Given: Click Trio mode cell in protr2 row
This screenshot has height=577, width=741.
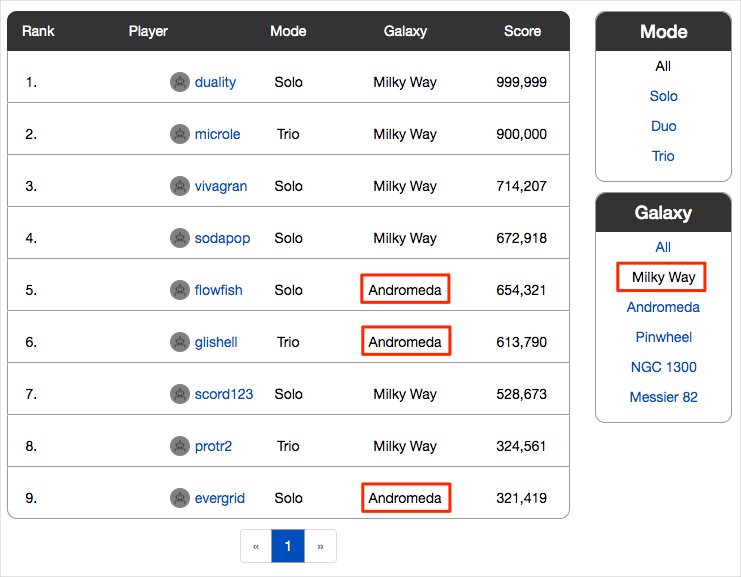Looking at the screenshot, I should tap(288, 446).
